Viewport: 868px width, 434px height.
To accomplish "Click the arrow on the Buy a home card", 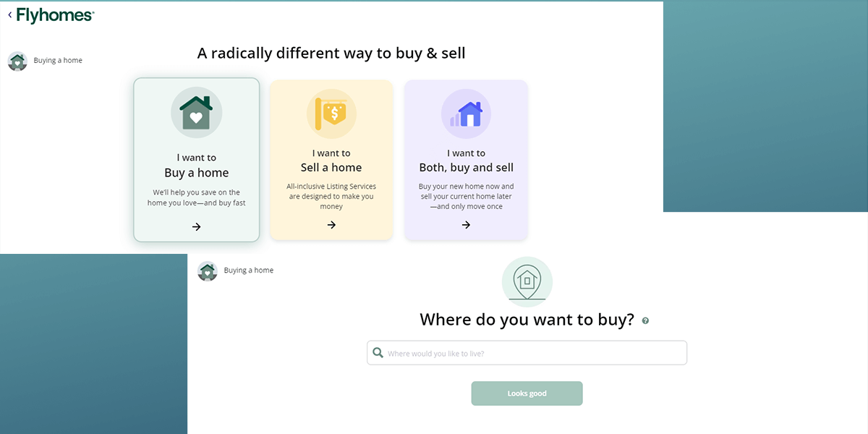I will (196, 226).
